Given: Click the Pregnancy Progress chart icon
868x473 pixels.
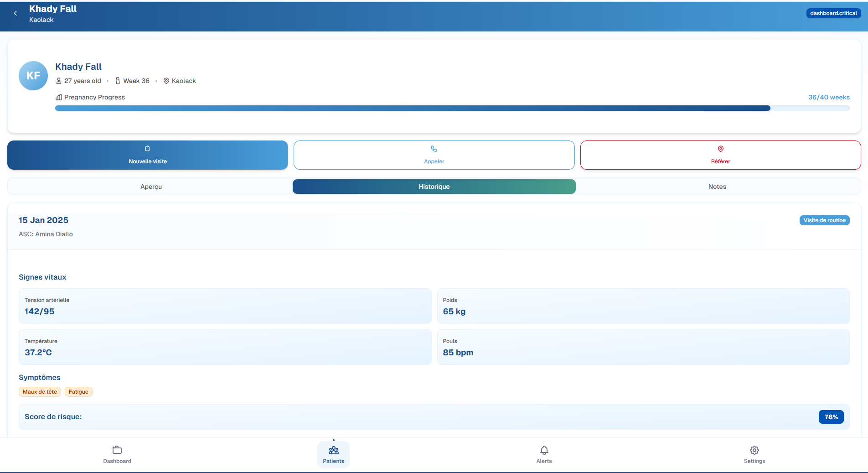Looking at the screenshot, I should [58, 97].
